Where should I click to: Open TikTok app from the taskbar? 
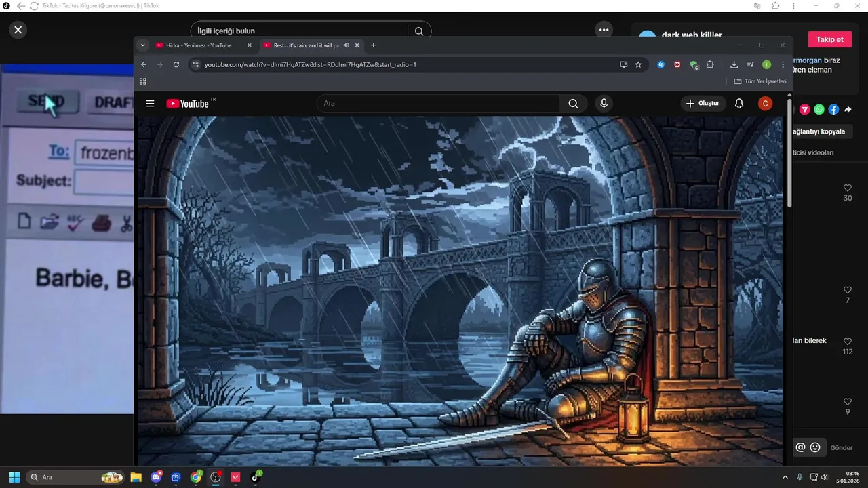coord(256,477)
